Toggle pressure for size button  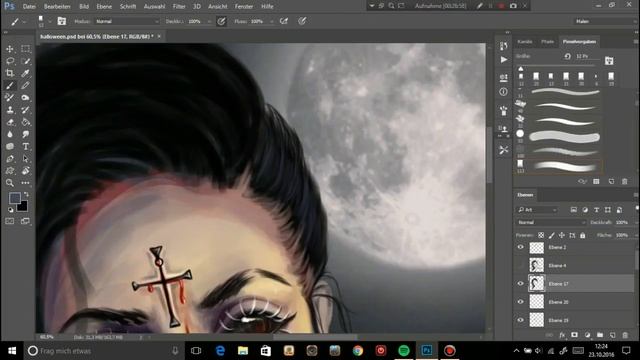(302, 21)
